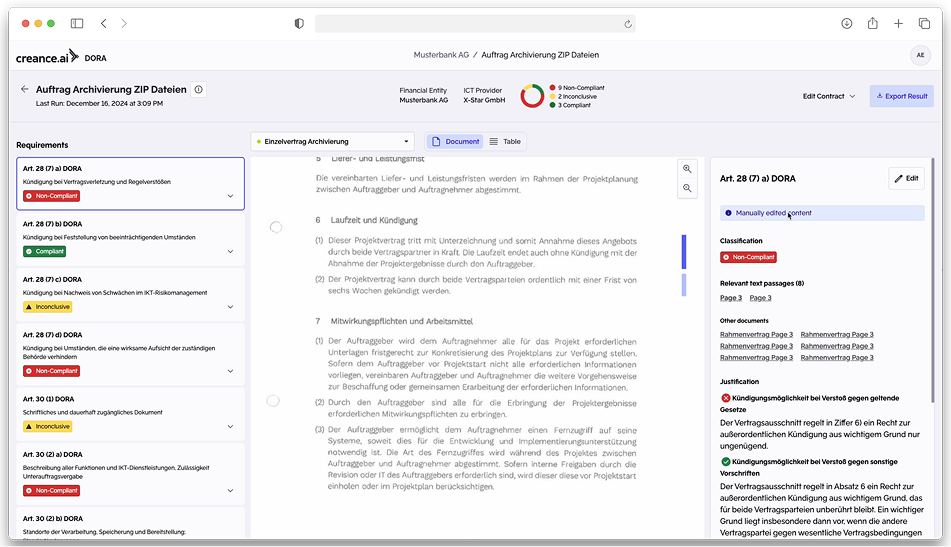This screenshot has height=547, width=951.
Task: Reload the page with the refresh icon
Action: tap(628, 24)
